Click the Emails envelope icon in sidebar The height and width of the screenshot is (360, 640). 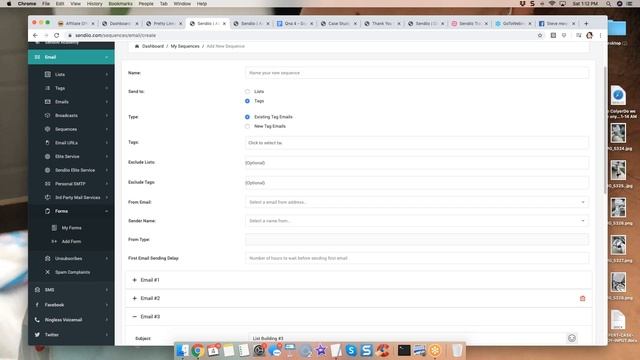pyautogui.click(x=47, y=102)
